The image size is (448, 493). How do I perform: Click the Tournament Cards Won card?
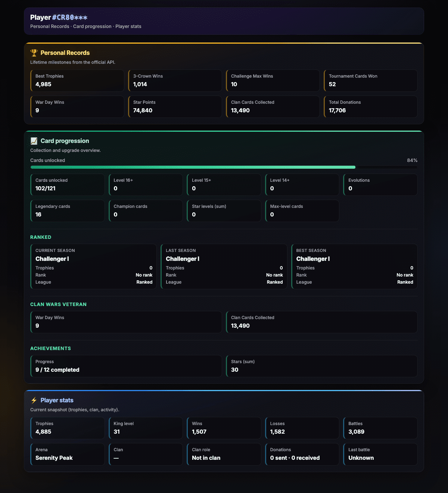pos(371,81)
